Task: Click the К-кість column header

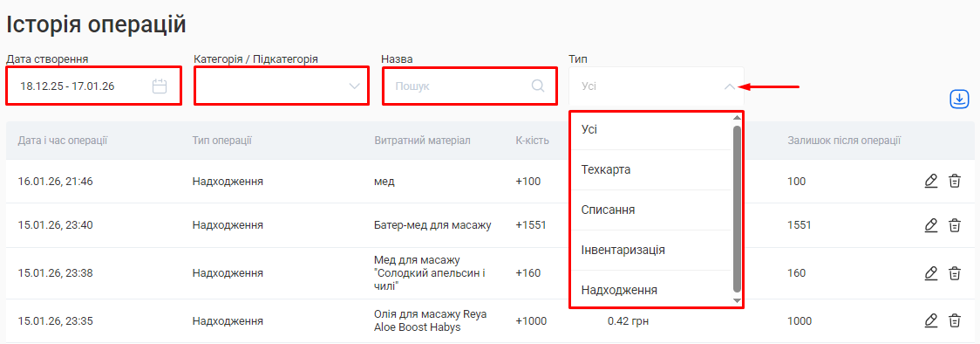Action: pos(532,140)
